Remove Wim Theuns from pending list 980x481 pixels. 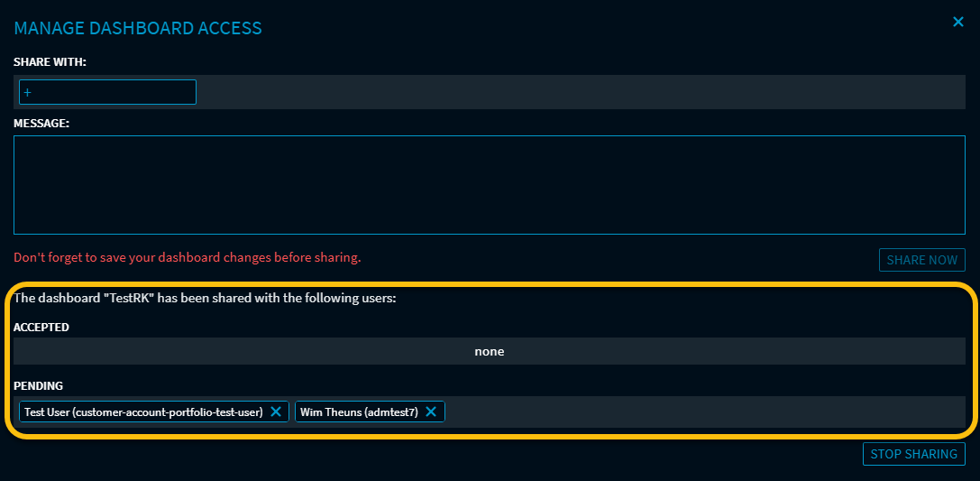click(431, 412)
